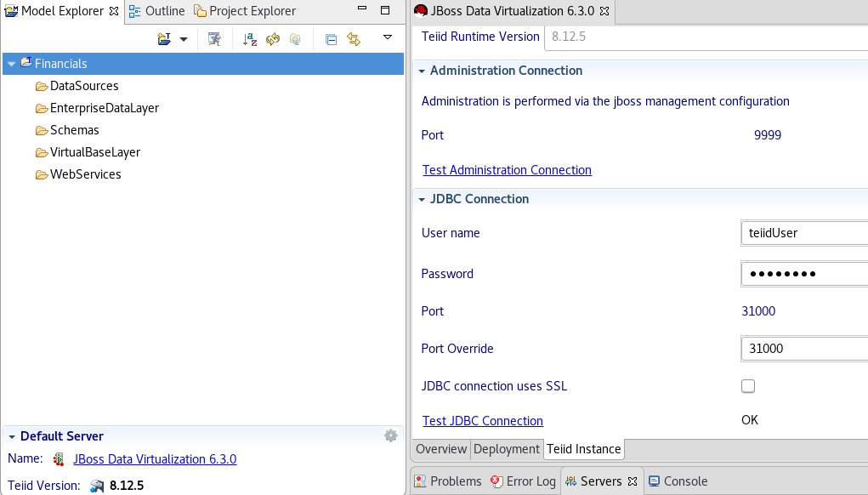
Task: Click the sort alphabetically icon in Model Explorer
Action: pyautogui.click(x=250, y=39)
